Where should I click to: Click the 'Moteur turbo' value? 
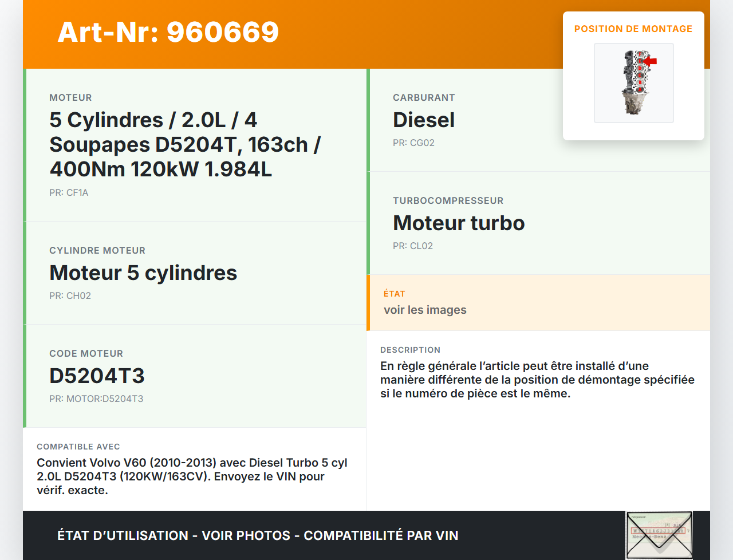(459, 223)
